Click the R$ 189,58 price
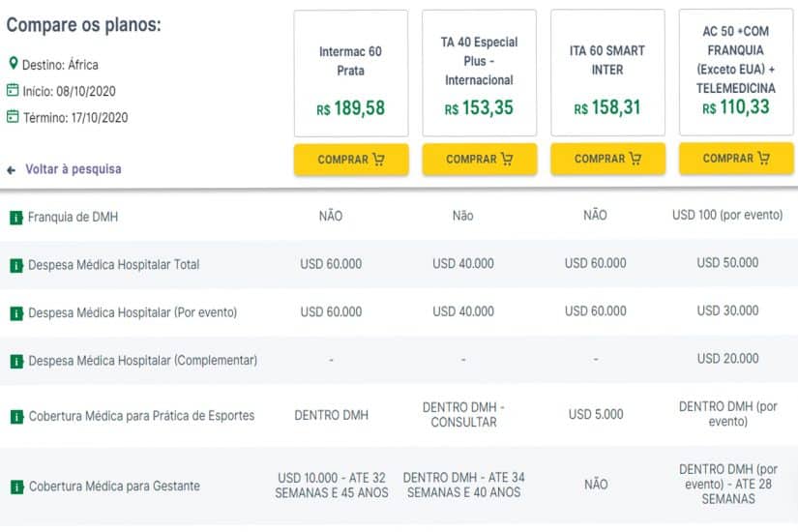Viewport: 798px width, 532px height. coord(351,108)
